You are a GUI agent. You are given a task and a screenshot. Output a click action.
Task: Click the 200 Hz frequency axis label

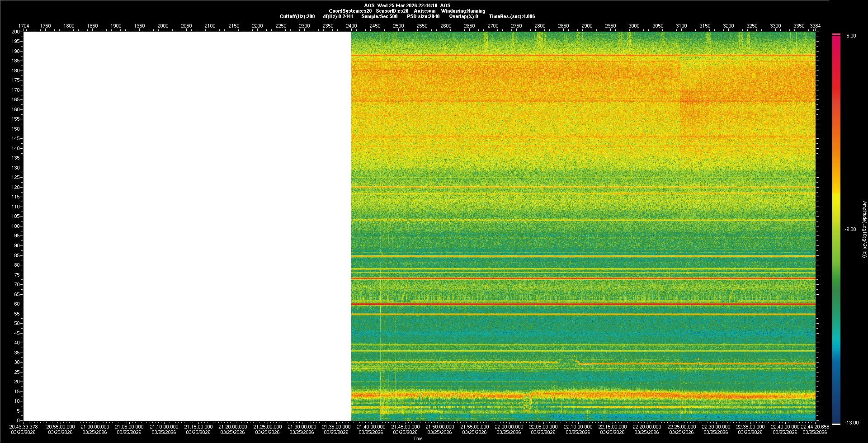16,32
